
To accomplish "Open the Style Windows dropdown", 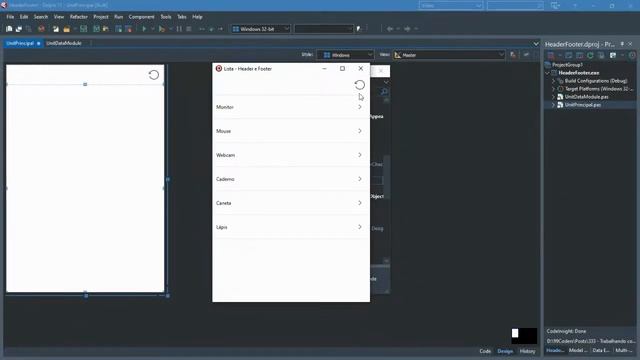I will pos(370,55).
